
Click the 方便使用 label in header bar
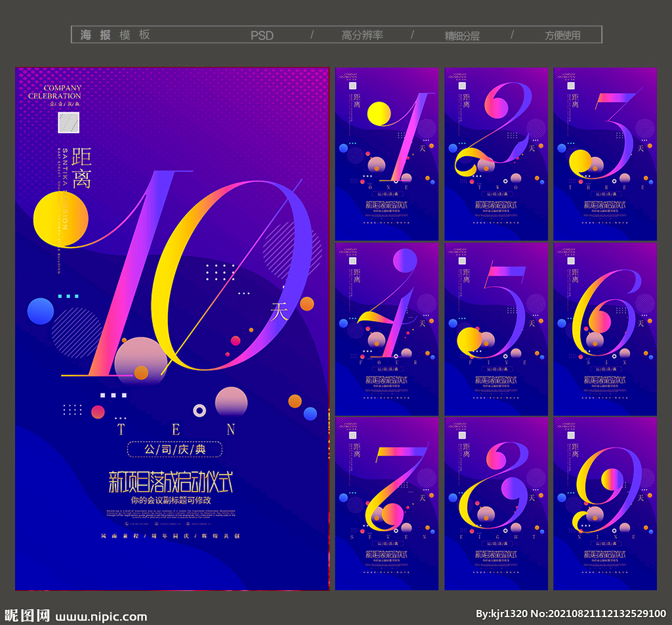tap(562, 35)
